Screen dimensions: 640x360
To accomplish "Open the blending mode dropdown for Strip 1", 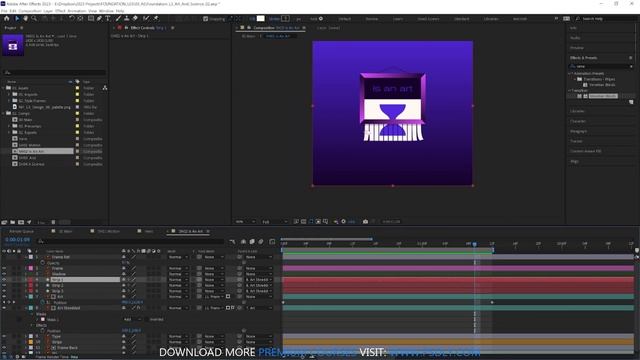I will pyautogui.click(x=178, y=280).
